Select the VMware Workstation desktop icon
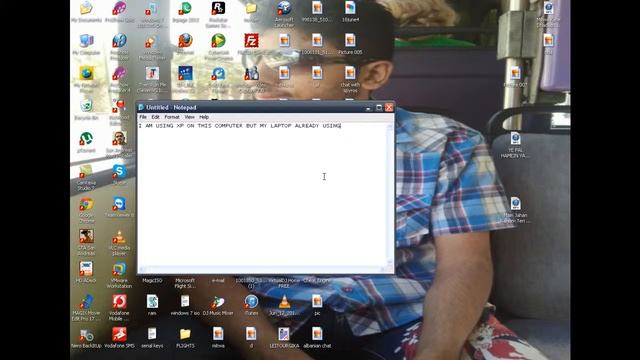 pos(119,275)
